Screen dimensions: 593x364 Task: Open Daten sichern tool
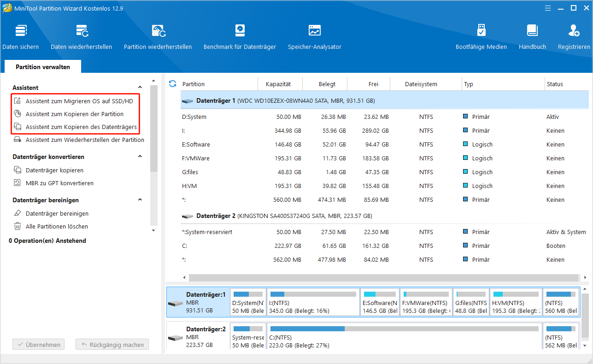pyautogui.click(x=21, y=37)
